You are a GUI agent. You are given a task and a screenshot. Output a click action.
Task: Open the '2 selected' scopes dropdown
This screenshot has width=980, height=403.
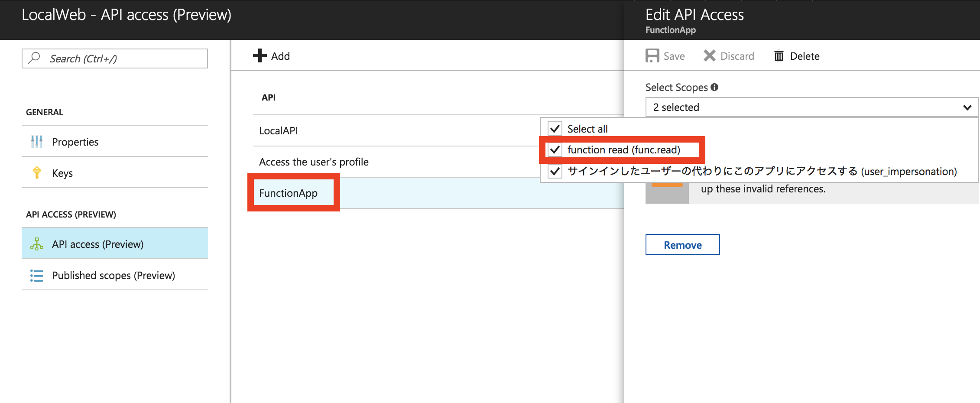click(x=812, y=107)
